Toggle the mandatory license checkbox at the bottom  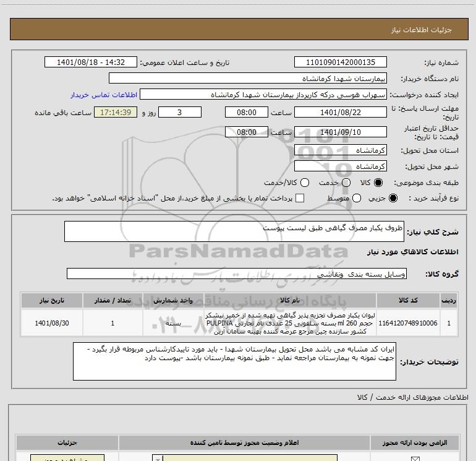(x=415, y=459)
